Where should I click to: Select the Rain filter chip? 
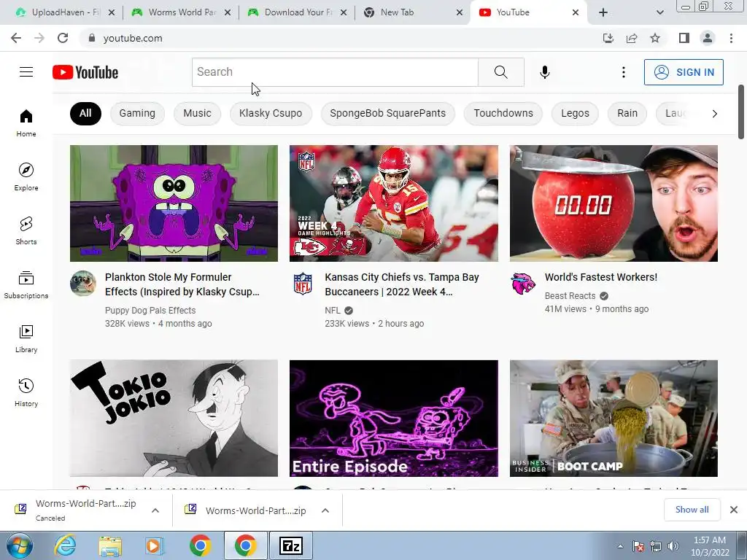tap(627, 113)
